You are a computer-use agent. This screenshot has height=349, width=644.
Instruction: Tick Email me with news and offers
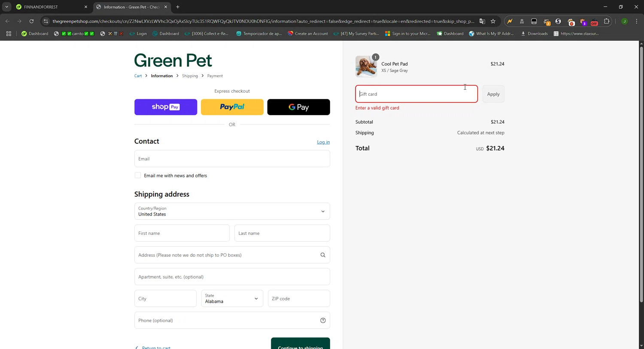coord(138,175)
